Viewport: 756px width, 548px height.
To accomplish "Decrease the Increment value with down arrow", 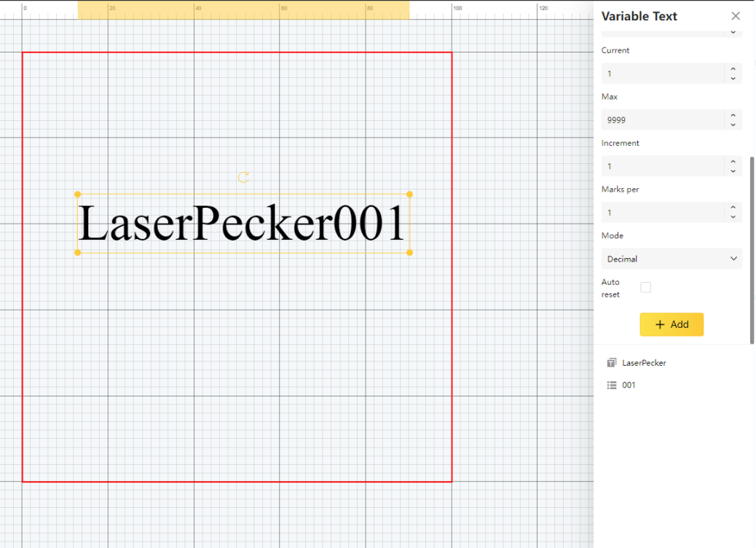I will 733,171.
